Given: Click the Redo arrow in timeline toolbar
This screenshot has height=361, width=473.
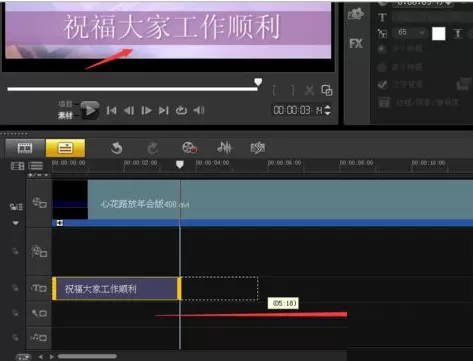Looking at the screenshot, I should tap(153, 148).
